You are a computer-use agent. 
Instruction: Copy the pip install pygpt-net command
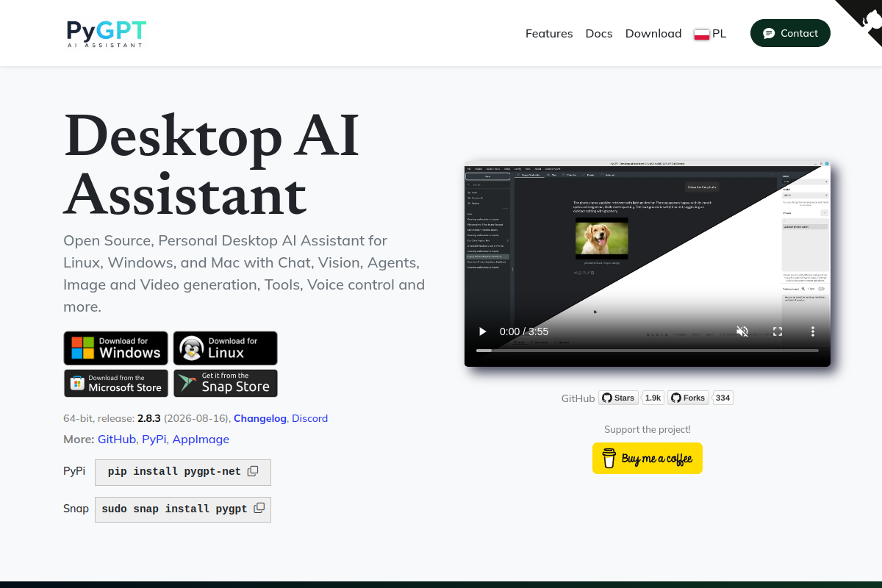[253, 472]
